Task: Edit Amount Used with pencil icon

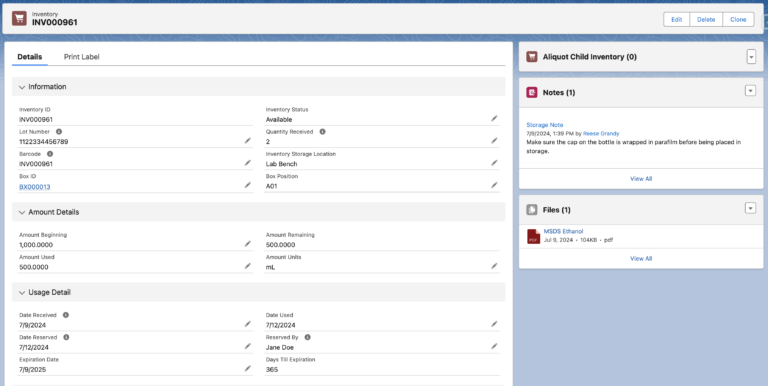Action: [248, 266]
